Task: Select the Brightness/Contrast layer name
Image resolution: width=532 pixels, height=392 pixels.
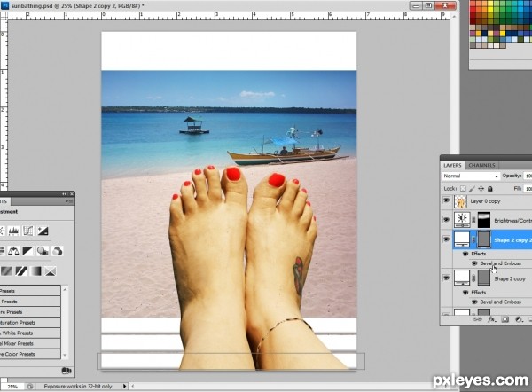Action: (x=513, y=221)
